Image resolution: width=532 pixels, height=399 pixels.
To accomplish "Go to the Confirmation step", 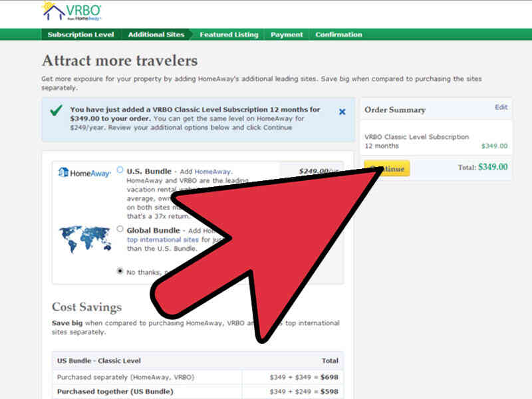I will coord(338,35).
